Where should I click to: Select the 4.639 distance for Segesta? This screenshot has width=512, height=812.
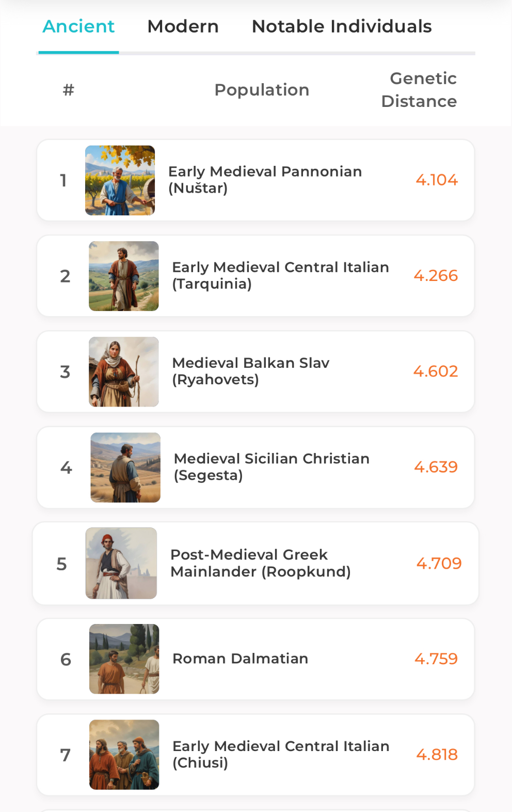pos(436,467)
